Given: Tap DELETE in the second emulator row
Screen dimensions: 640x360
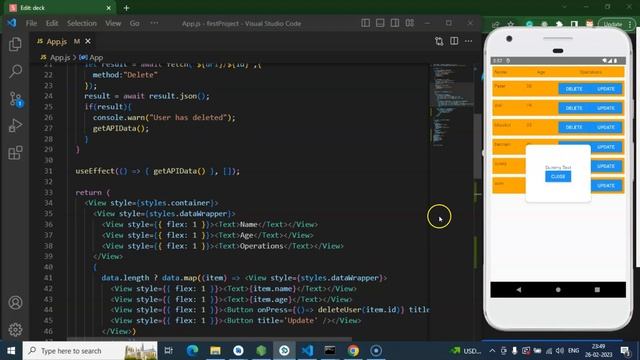Looking at the screenshot, I should point(574,108).
